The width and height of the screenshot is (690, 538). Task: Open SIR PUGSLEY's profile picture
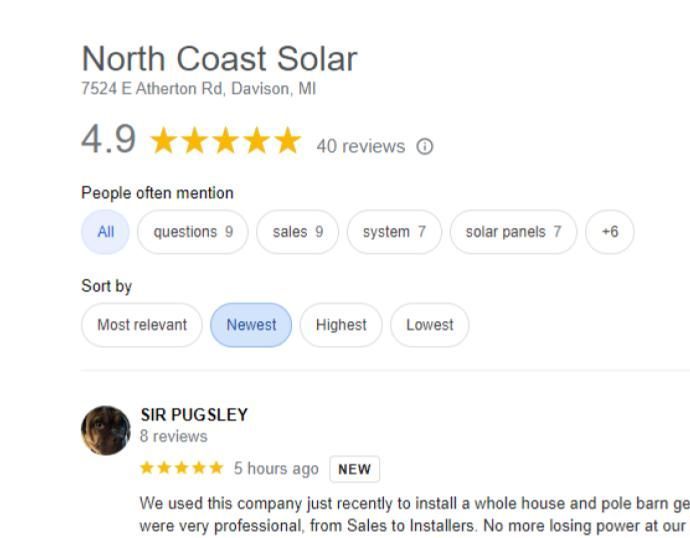tap(106, 430)
